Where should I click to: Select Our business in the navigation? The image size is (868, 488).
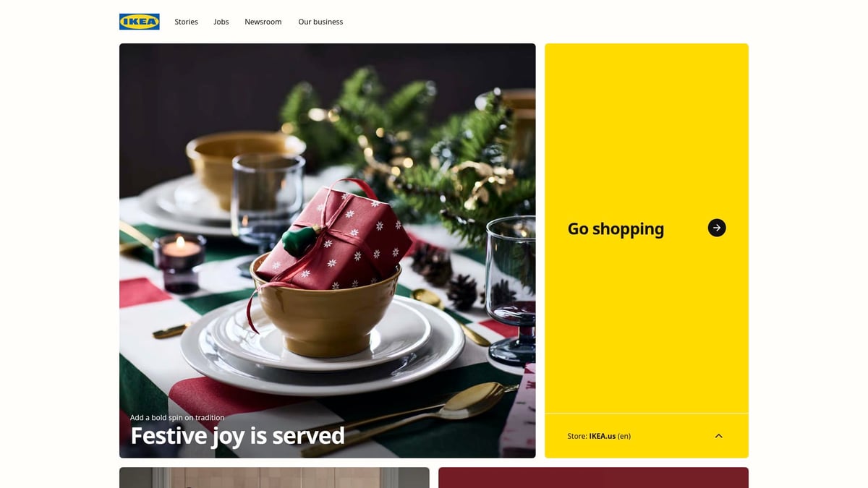320,22
